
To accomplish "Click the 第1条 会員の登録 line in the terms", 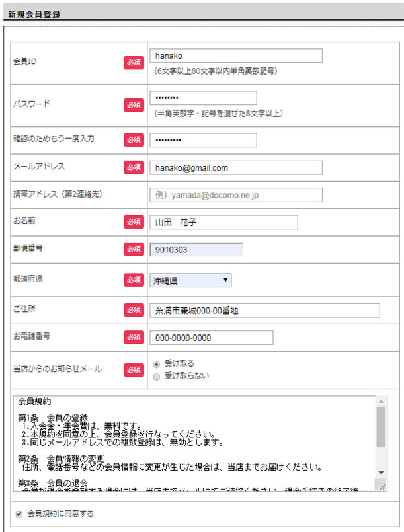I will click(x=53, y=417).
